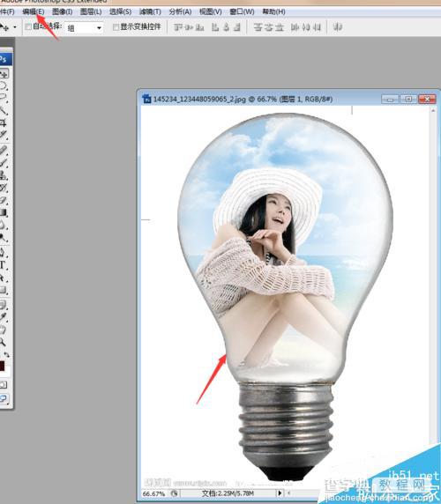Select the Clone Stamp tool
Image resolution: width=441 pixels, height=504 pixels.
(x=4, y=175)
